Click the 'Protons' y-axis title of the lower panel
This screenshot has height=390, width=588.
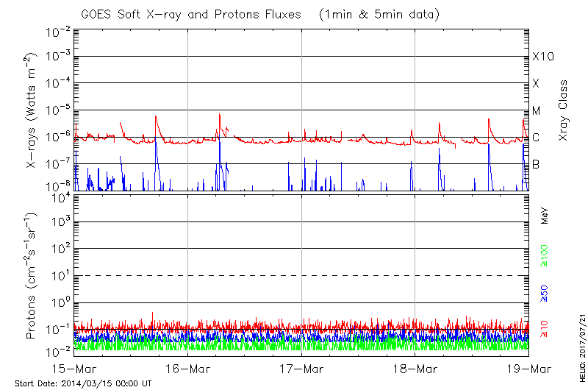(32, 276)
